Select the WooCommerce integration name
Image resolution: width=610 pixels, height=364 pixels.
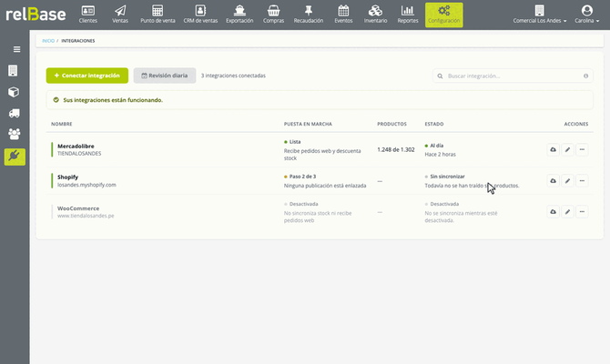(78, 208)
